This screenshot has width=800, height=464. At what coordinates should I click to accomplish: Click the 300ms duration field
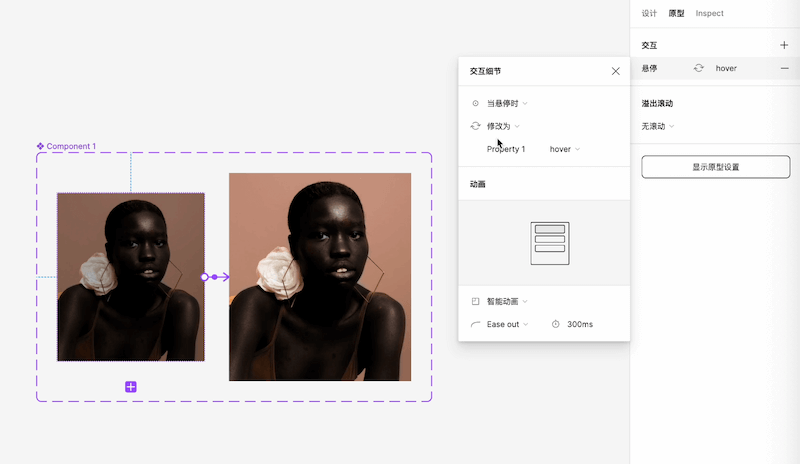(580, 324)
